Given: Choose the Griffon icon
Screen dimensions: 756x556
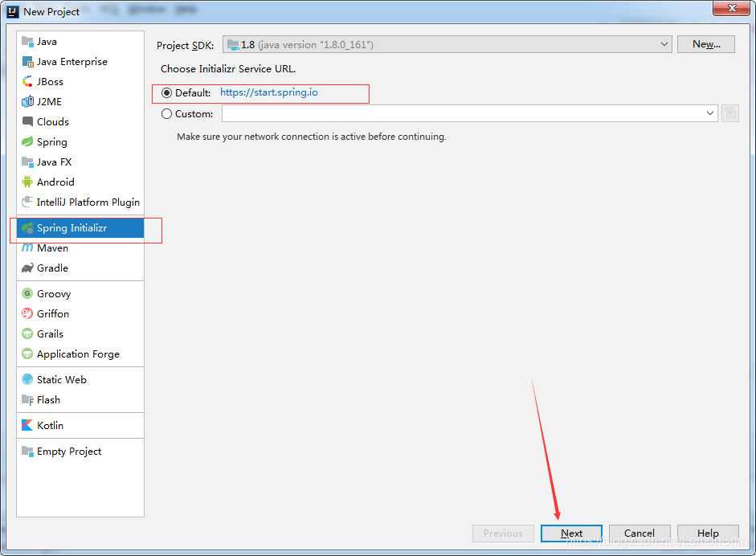Looking at the screenshot, I should tap(27, 314).
